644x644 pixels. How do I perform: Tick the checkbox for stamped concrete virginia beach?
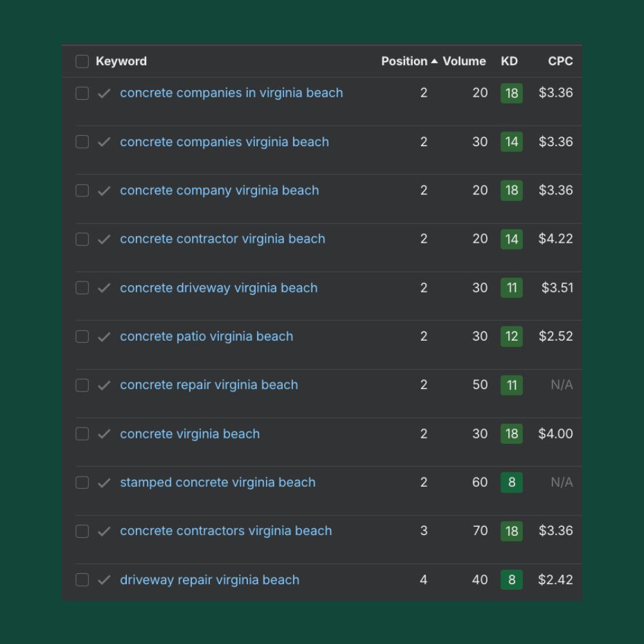pyautogui.click(x=82, y=482)
